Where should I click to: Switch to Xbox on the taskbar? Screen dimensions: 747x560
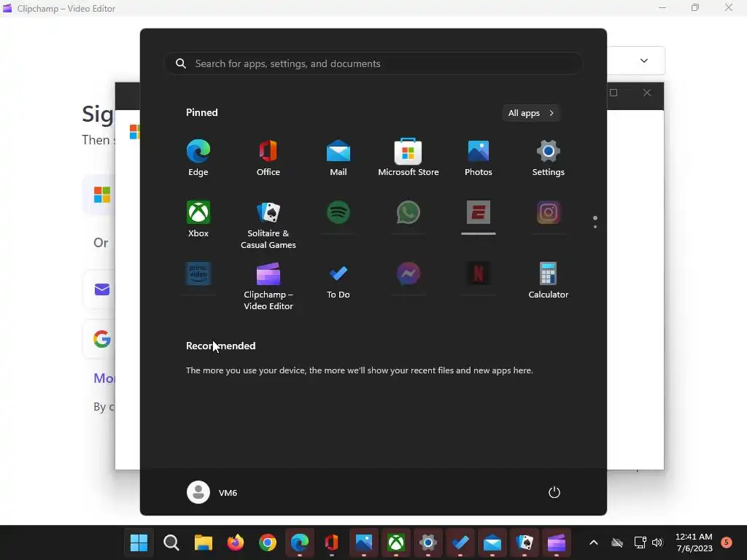(396, 542)
